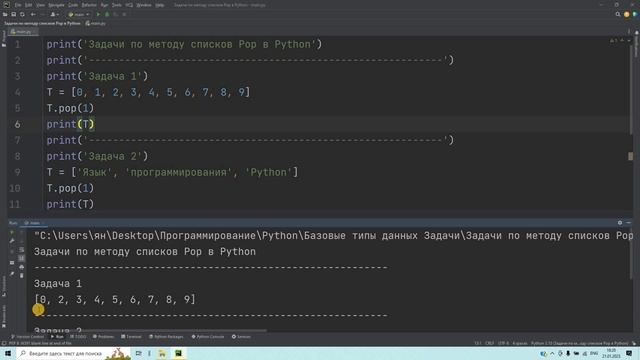This screenshot has height=360, width=640.
Task: Open Windows notification center icon
Action: coord(629,353)
